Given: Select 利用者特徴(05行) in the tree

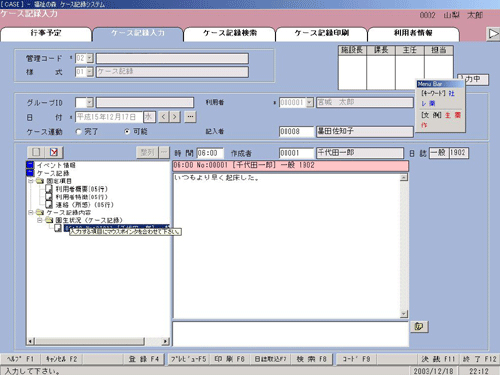Looking at the screenshot, I should pyautogui.click(x=81, y=197).
